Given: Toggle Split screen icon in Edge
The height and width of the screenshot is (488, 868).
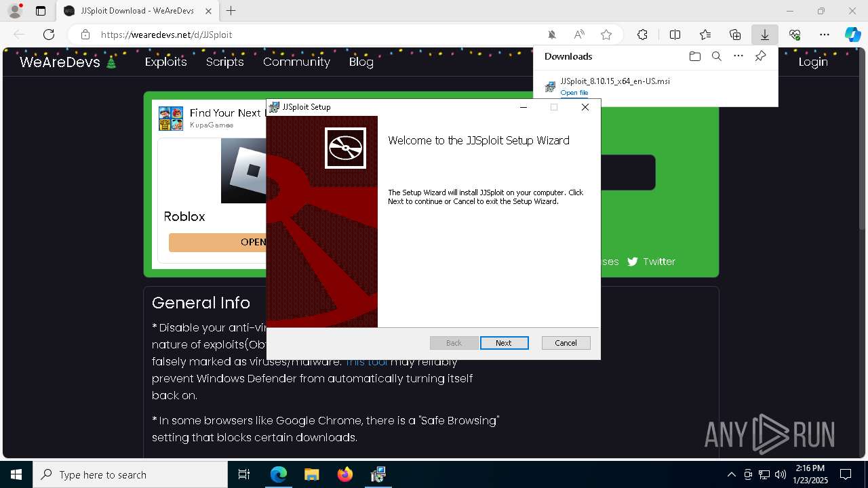Looking at the screenshot, I should click(x=675, y=35).
